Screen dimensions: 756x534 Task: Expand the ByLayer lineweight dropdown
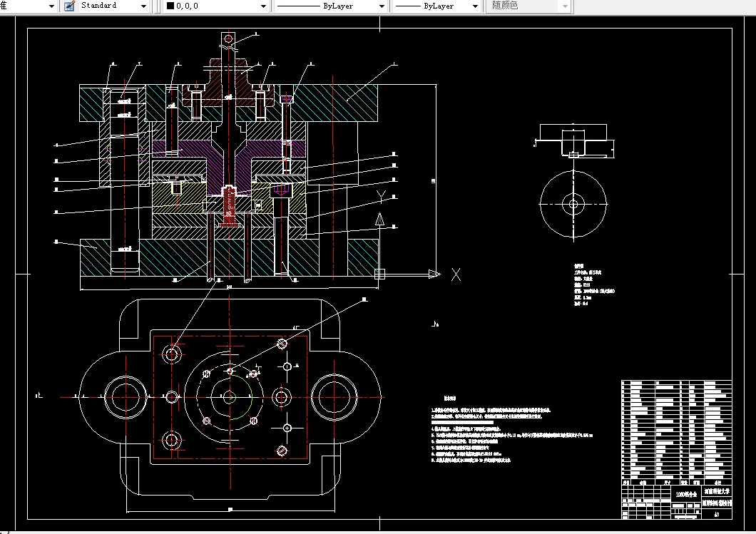pos(475,6)
